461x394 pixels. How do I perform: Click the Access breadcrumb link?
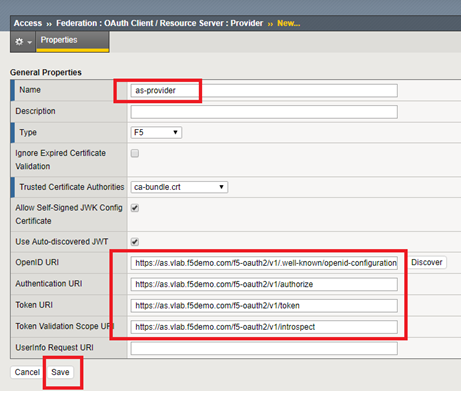(28, 23)
